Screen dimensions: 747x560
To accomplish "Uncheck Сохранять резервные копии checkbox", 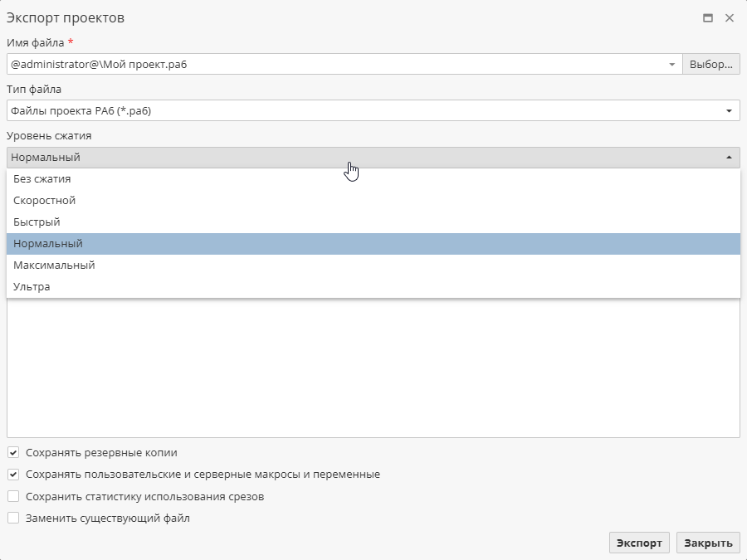I will click(13, 453).
